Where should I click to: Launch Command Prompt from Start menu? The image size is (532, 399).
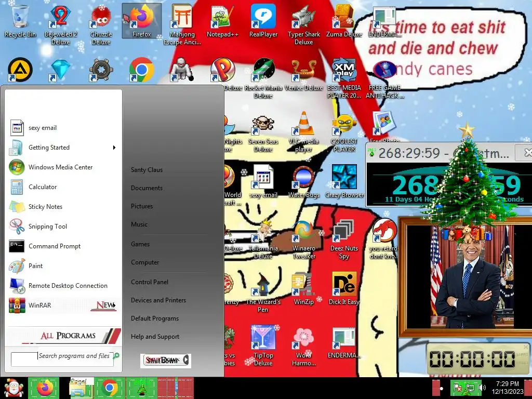(x=63, y=246)
